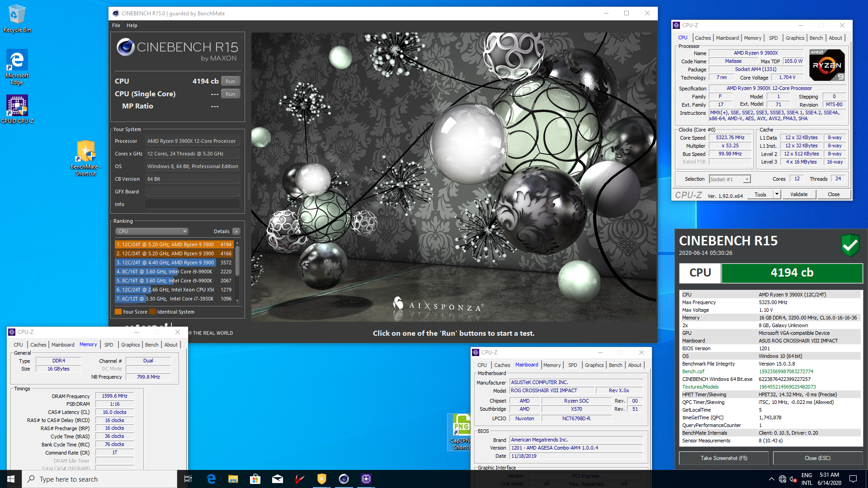Screen dimensions: 868x488
Task: Open Bench tab in top CPU-Z window
Action: pos(816,38)
